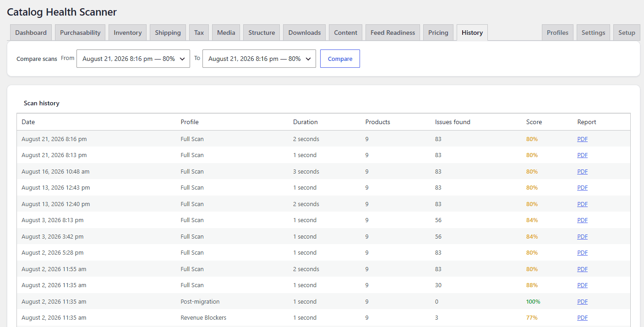The image size is (644, 327).
Task: Download PDF for August 13 12:43 pm scan
Action: (582, 188)
